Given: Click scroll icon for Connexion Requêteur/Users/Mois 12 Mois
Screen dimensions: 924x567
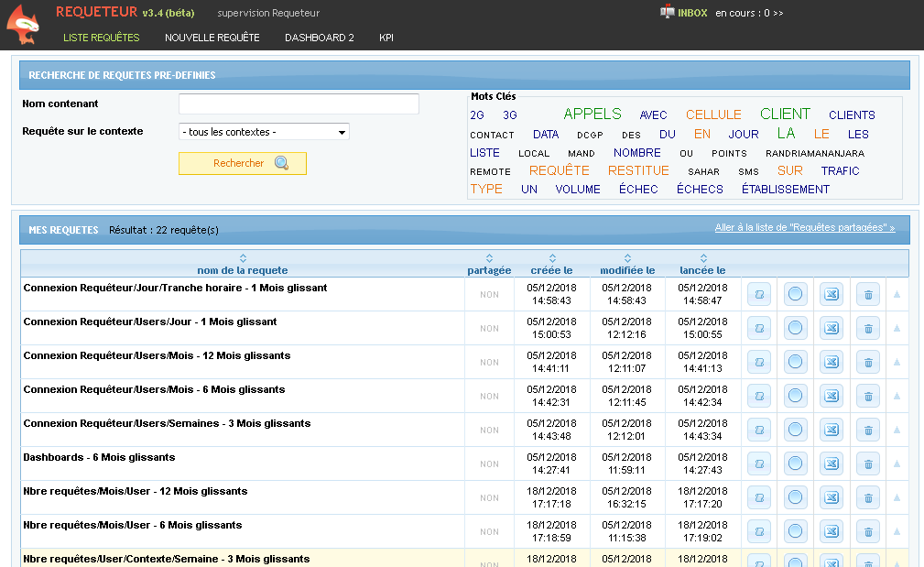Looking at the screenshot, I should coord(759,362).
